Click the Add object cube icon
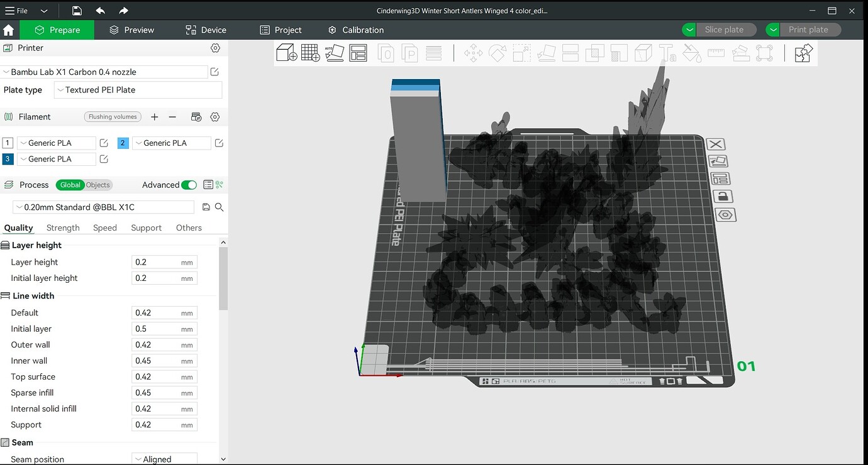Screen dimensions: 868x465 tap(287, 53)
